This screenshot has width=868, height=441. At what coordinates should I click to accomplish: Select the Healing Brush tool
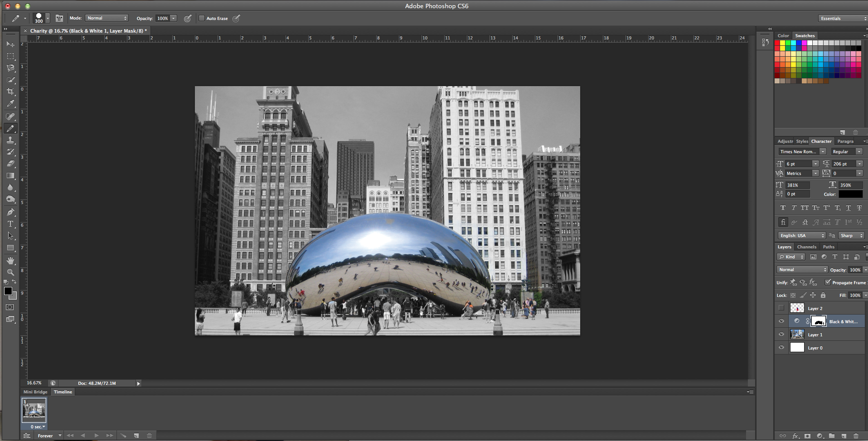tap(10, 116)
